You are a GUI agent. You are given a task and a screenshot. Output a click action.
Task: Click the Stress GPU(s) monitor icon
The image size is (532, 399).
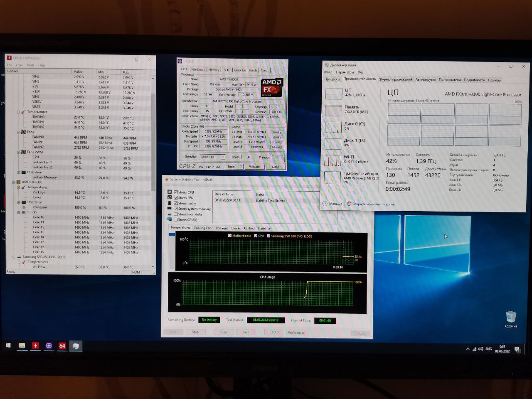pos(170,219)
